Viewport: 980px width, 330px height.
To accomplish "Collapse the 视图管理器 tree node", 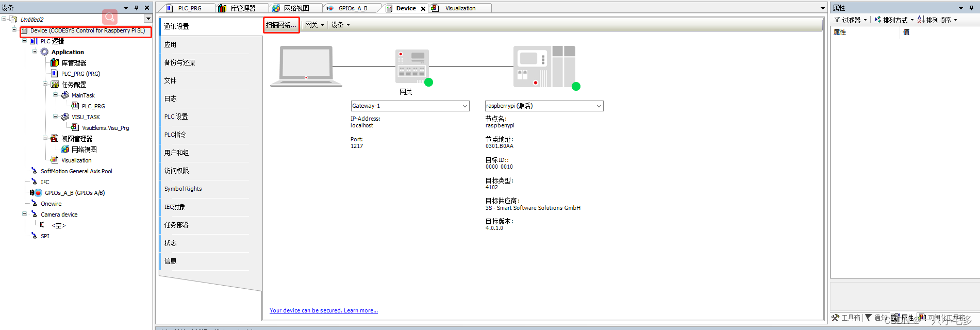I will pos(45,138).
